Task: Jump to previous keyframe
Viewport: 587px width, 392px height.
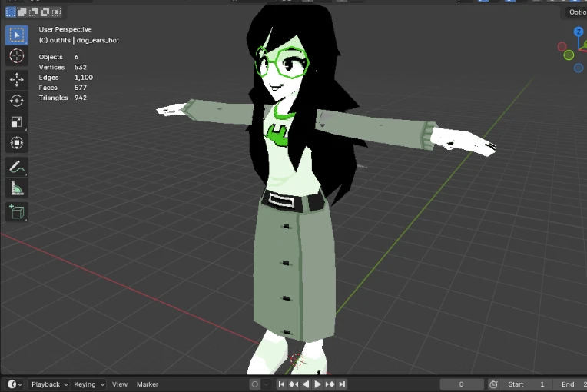Action: tap(293, 384)
